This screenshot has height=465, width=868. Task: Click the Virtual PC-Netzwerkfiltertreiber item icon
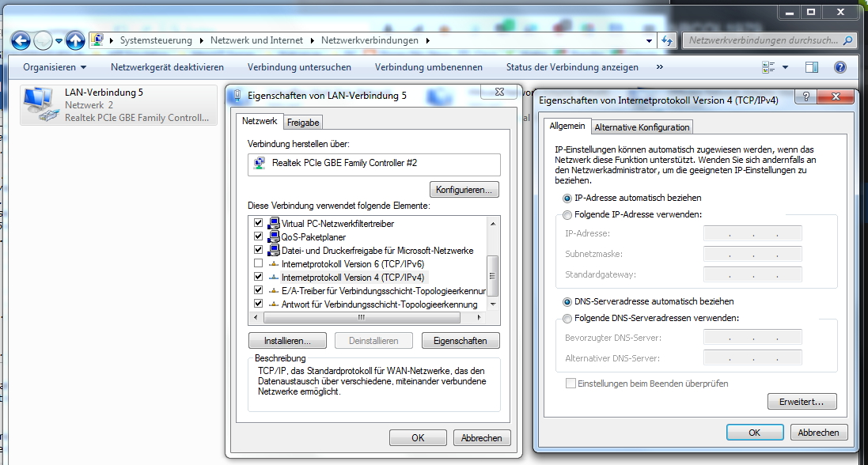[x=274, y=223]
